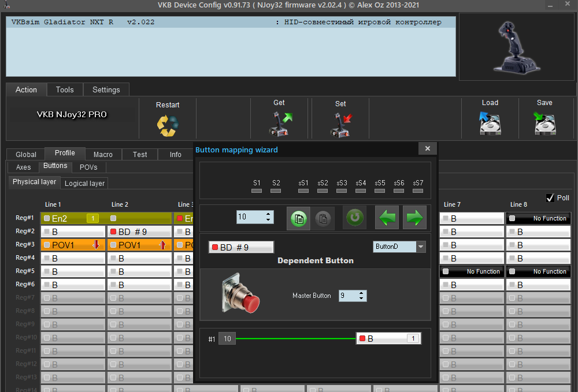Switch to the Logical layer tab

coord(84,184)
